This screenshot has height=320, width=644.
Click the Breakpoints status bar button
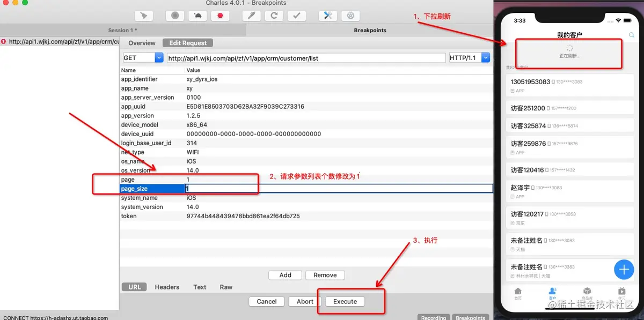pyautogui.click(x=470, y=317)
